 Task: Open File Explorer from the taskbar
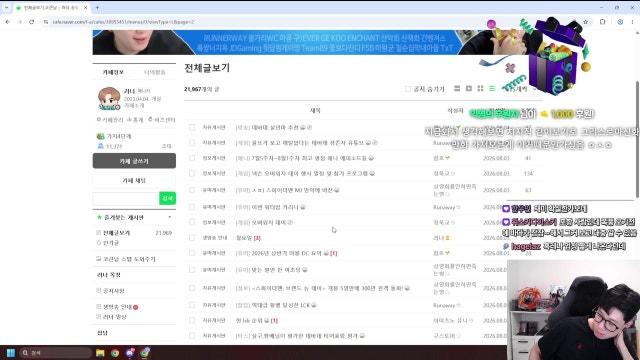[100, 353]
